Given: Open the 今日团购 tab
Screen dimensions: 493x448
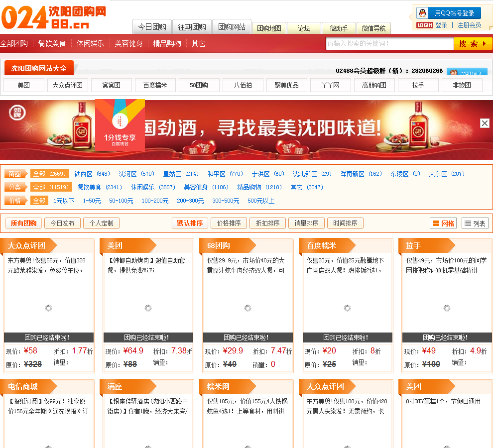Looking at the screenshot, I should pos(152,27).
